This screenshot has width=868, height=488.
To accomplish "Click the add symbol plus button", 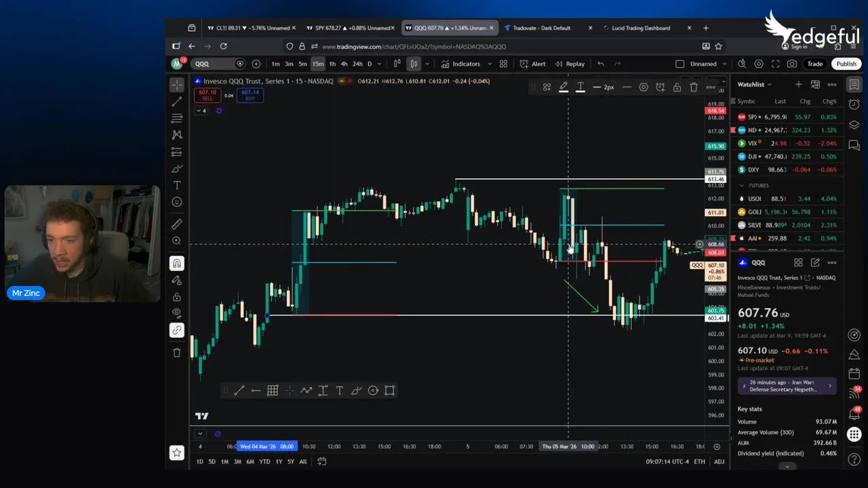I will pyautogui.click(x=256, y=64).
